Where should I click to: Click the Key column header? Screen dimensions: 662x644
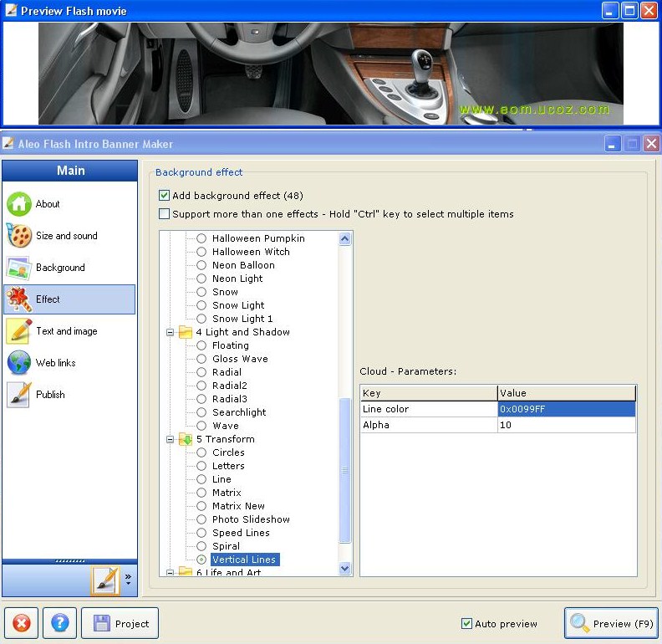point(428,393)
